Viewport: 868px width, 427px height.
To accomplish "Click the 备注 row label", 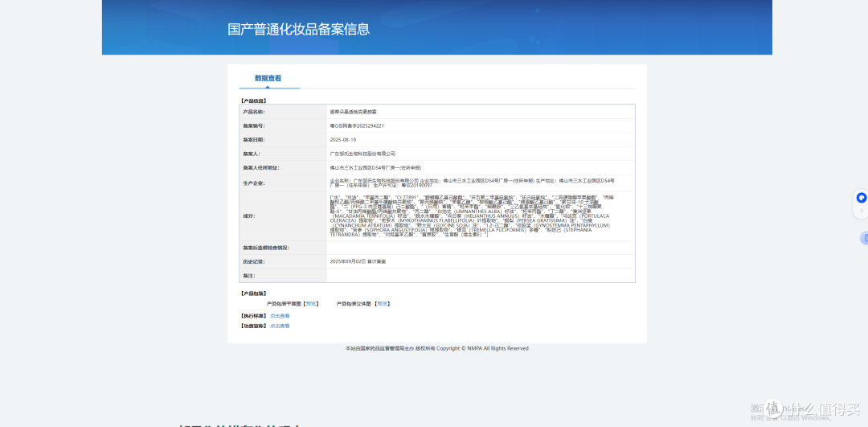I will [x=248, y=275].
